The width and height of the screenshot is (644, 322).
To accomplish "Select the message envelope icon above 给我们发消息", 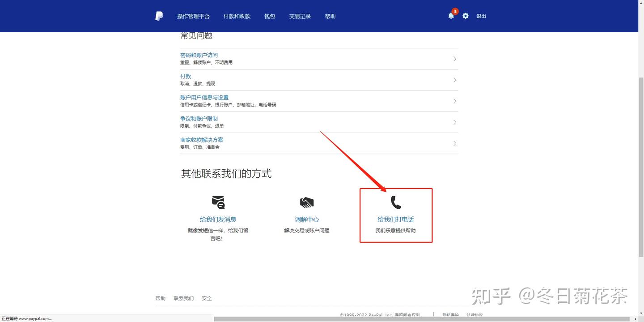I will (218, 202).
